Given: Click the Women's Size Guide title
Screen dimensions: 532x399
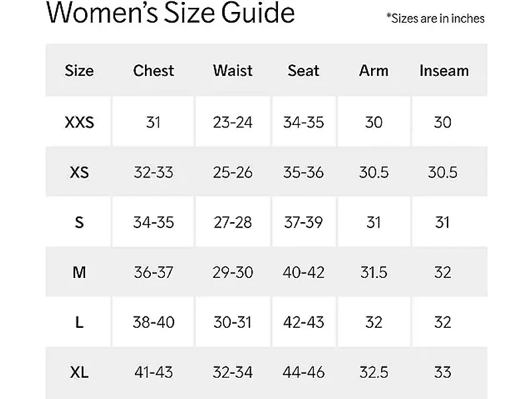Looking at the screenshot, I should [x=171, y=12].
